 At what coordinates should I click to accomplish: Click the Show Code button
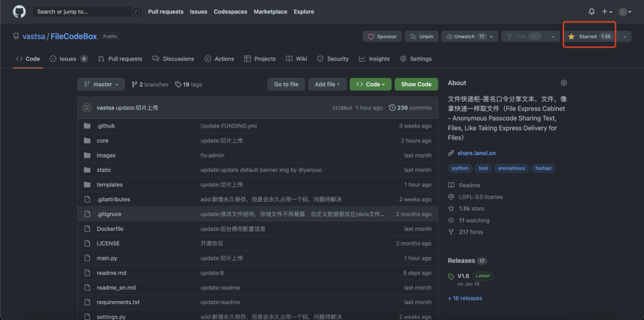(416, 84)
